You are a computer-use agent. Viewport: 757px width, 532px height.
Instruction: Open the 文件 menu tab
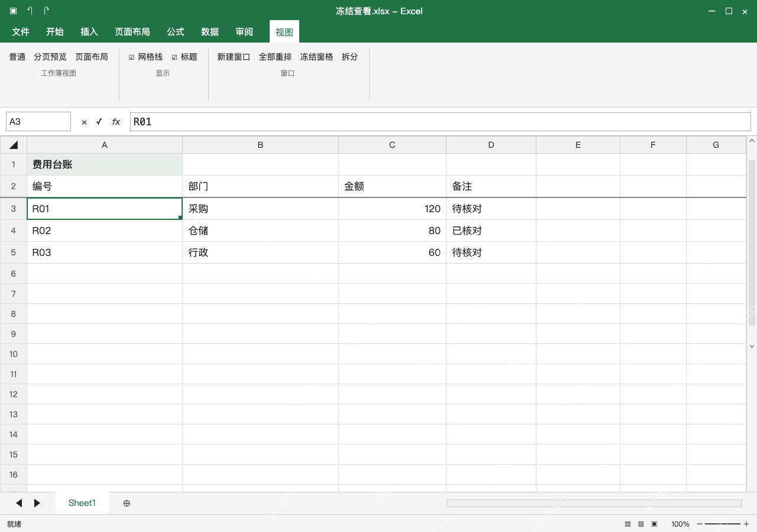coord(21,32)
